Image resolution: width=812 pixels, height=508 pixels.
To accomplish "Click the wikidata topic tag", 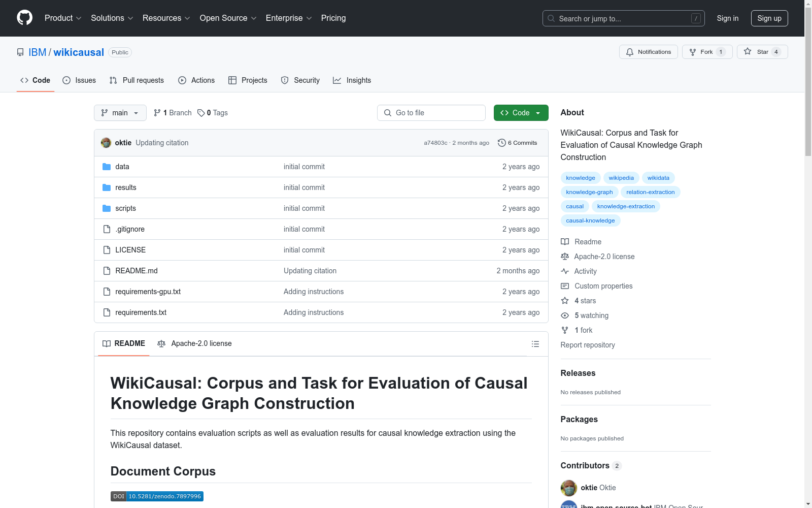I will [658, 178].
